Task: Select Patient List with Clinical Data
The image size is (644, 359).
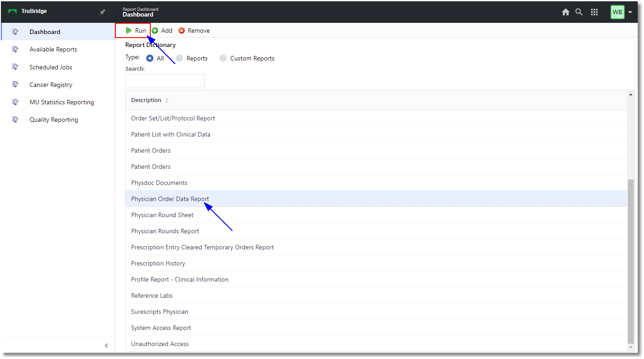Action: pyautogui.click(x=376, y=134)
